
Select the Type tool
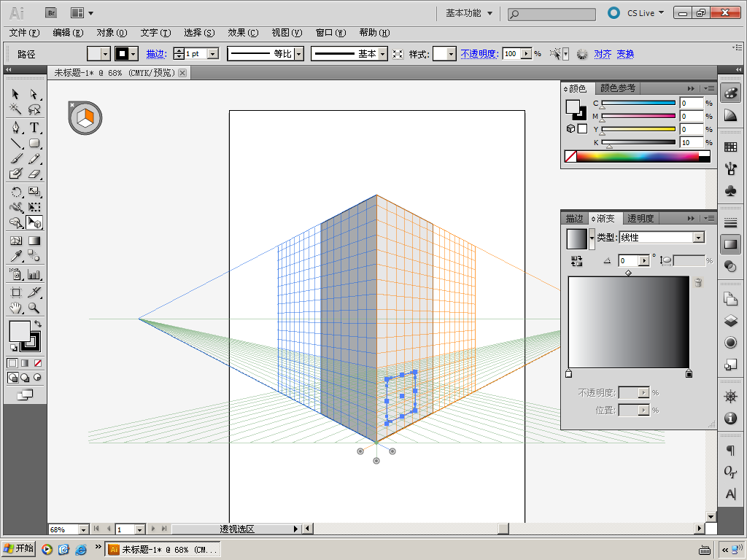pos(34,127)
